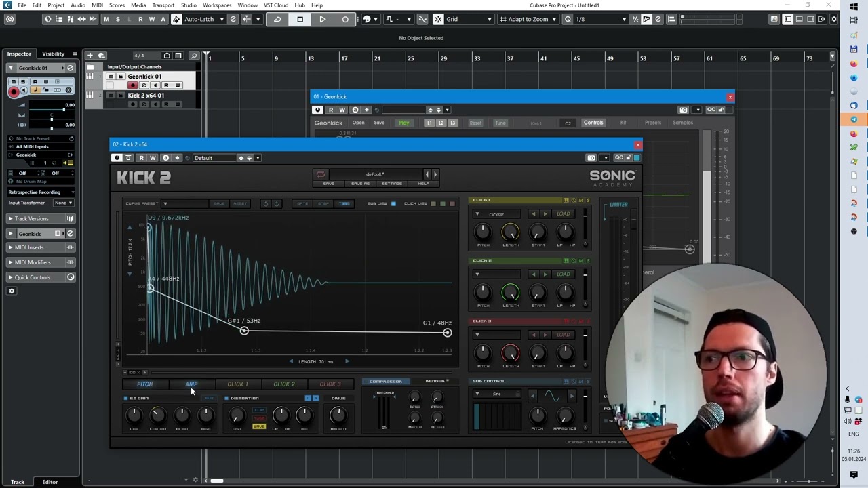
Task: Toggle the SUB VIEW checkbox
Action: 393,203
